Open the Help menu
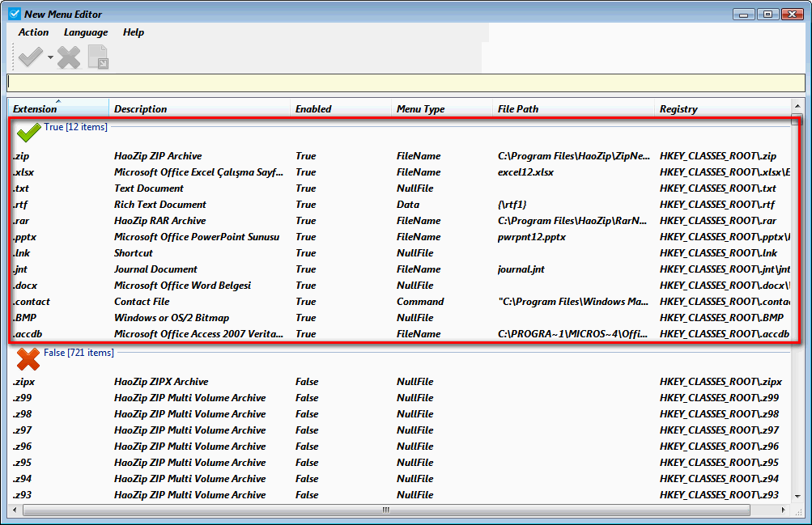812x525 pixels. (x=133, y=32)
